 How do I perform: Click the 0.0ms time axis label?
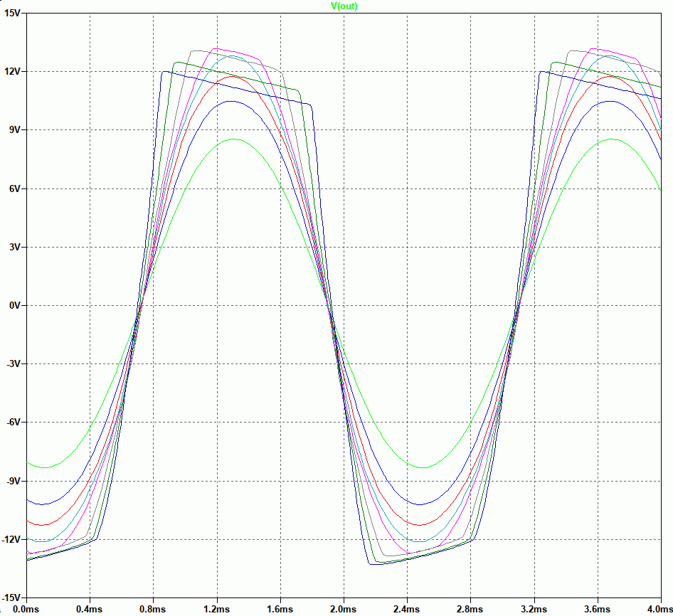coord(26,610)
